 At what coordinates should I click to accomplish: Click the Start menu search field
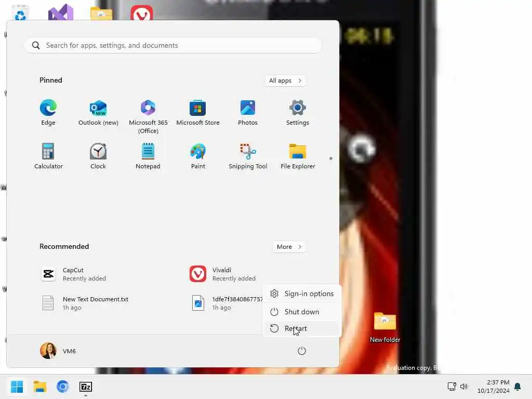tap(172, 45)
